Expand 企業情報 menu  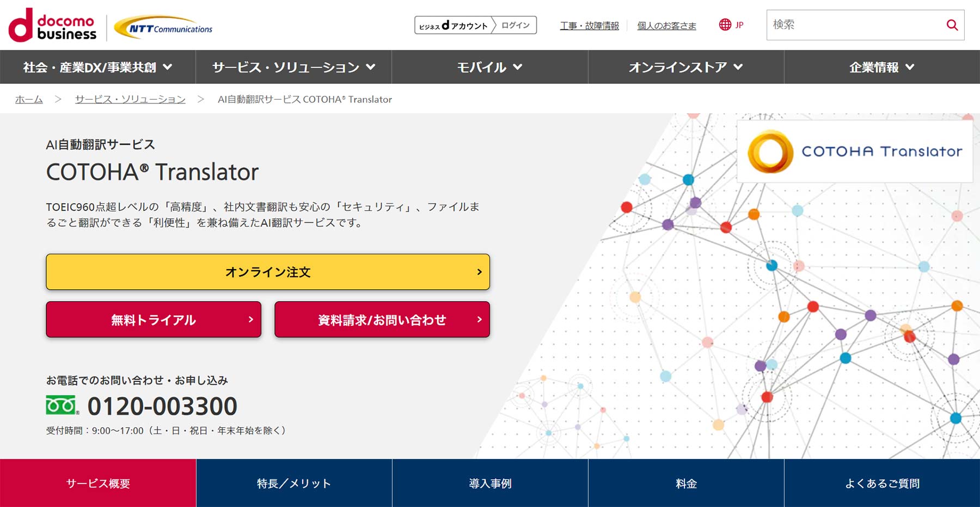(882, 67)
